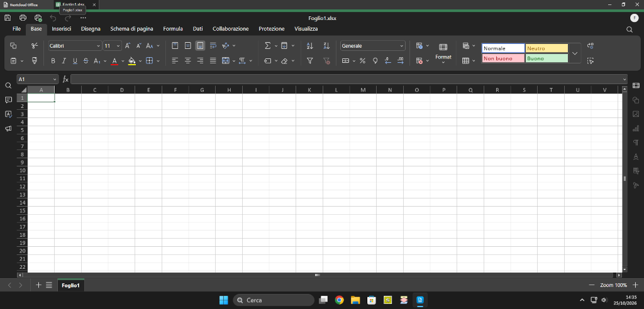Image resolution: width=644 pixels, height=309 pixels.
Task: Open spell checking in left sidebar
Action: click(x=8, y=114)
